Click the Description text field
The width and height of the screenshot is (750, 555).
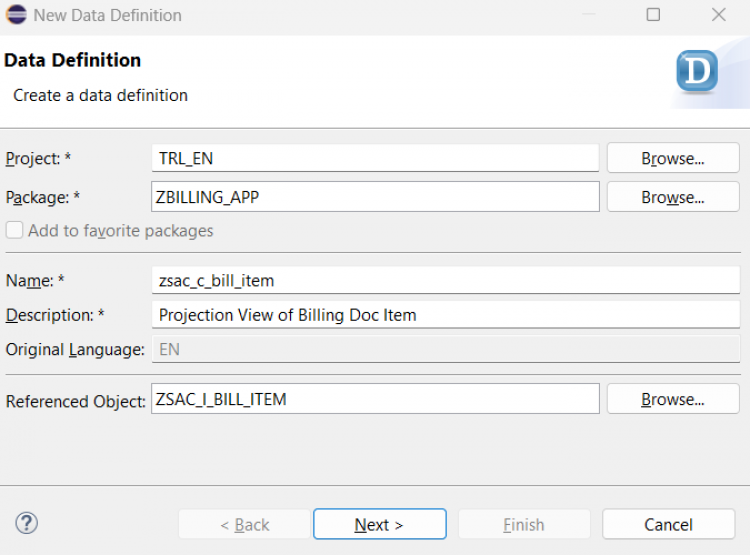tap(446, 315)
